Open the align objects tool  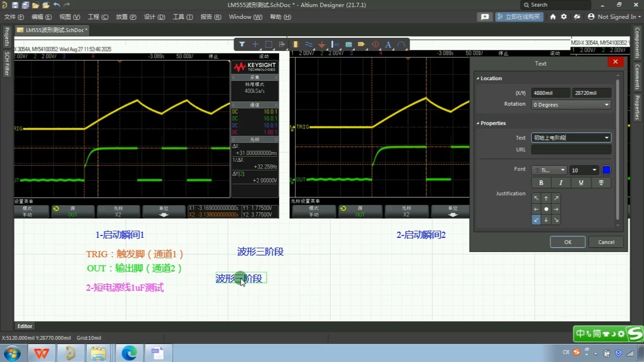(x=282, y=44)
